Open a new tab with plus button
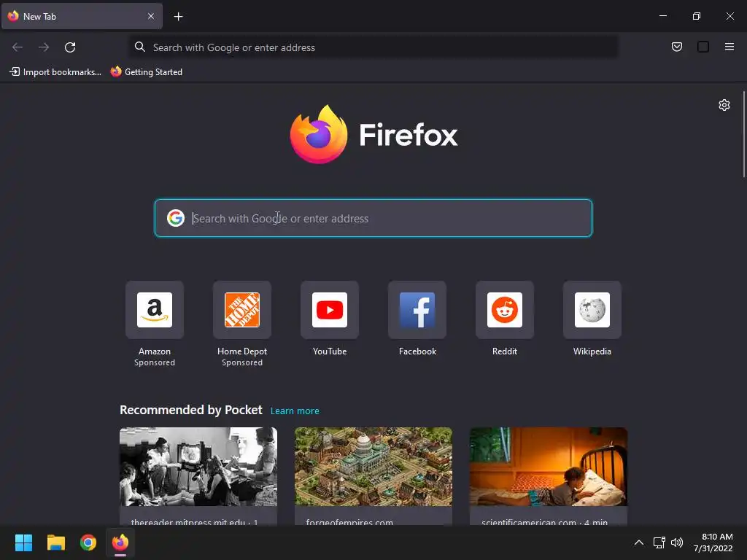 [178, 17]
